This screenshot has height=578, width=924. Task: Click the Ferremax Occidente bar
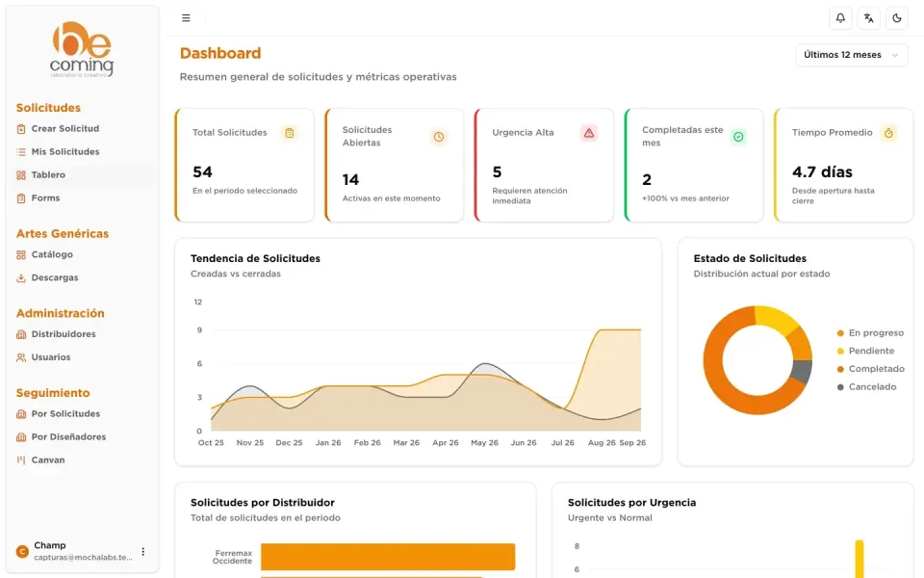pyautogui.click(x=388, y=557)
